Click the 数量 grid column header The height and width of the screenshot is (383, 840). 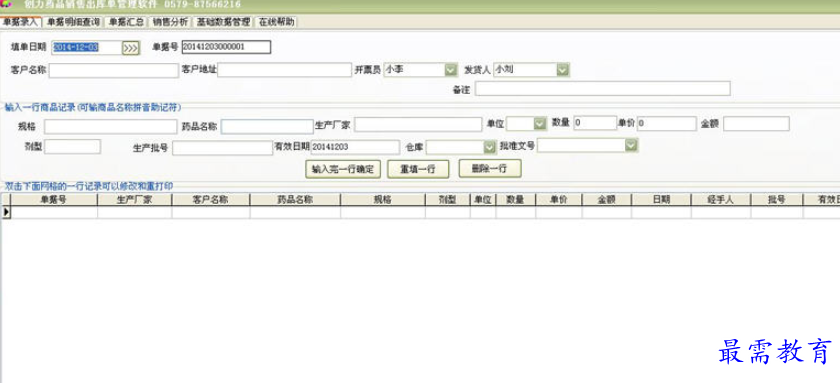tap(516, 200)
